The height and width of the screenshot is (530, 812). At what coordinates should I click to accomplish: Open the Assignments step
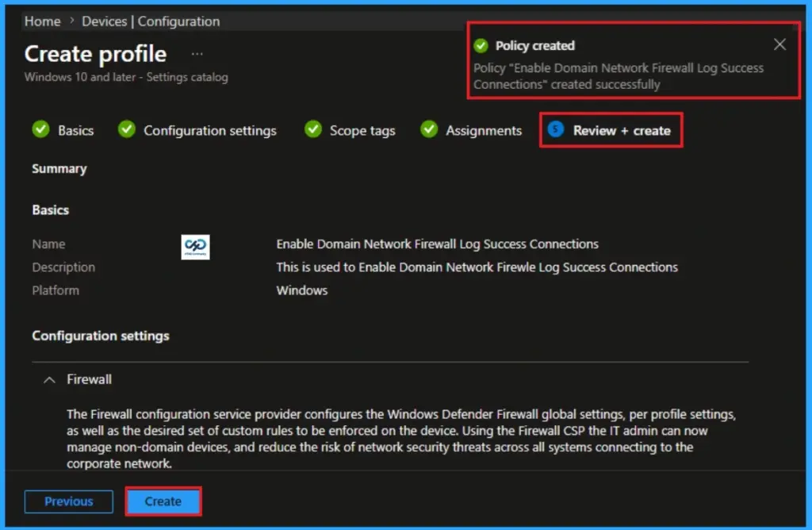[481, 130]
